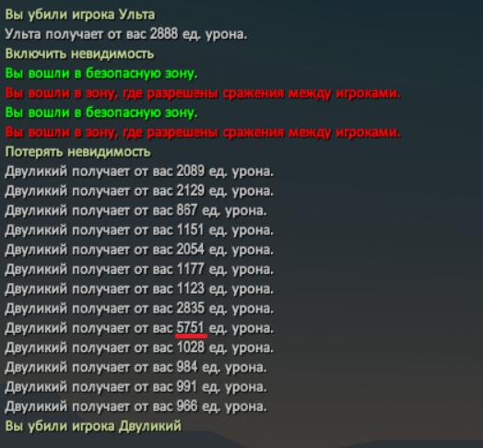Select the 'Ульта получает от вас 2888' line
483x448 pixels.
126,34
